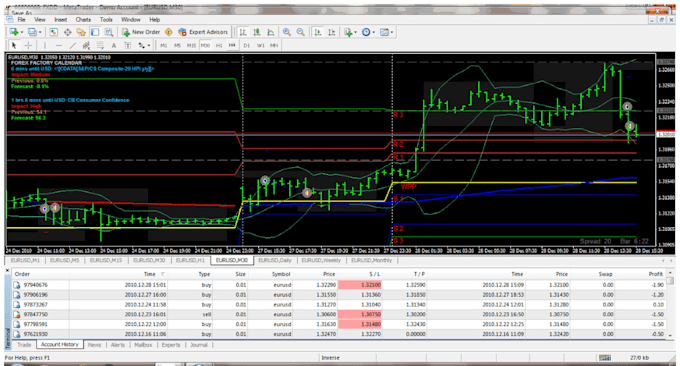Switch timeframe to H1

(219, 45)
